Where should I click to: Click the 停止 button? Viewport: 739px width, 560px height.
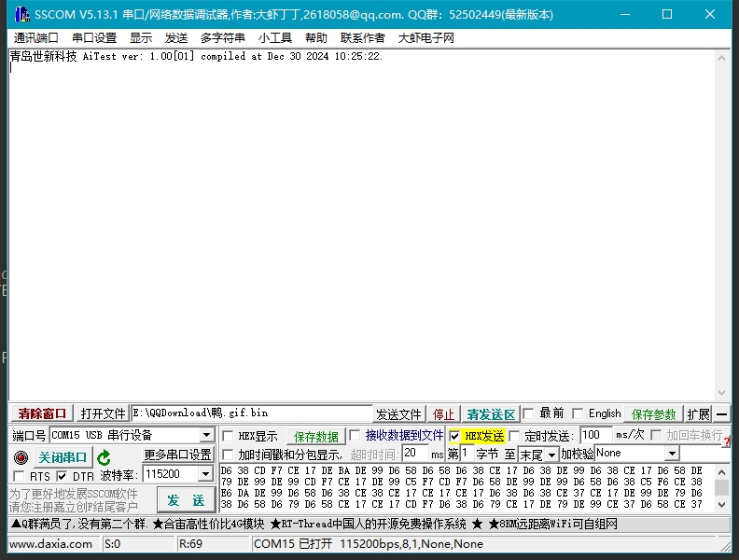click(x=443, y=414)
